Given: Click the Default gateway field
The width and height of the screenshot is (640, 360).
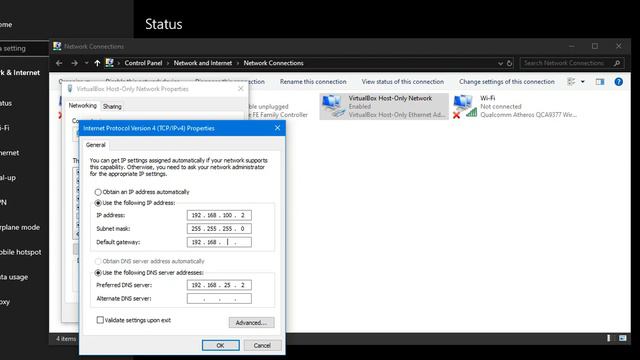Looking at the screenshot, I should point(219,242).
